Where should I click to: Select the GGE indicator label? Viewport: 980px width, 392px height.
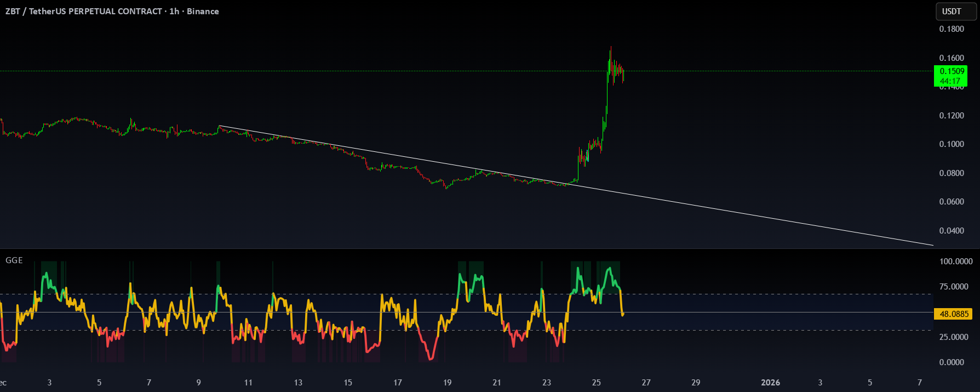(14, 260)
